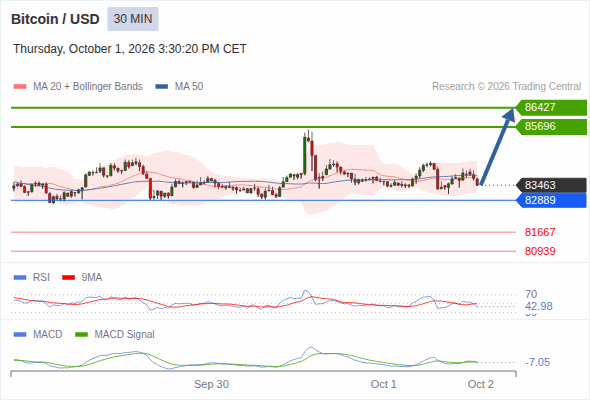Click the 80939 support level label
The width and height of the screenshot is (590, 400).
pyautogui.click(x=540, y=251)
